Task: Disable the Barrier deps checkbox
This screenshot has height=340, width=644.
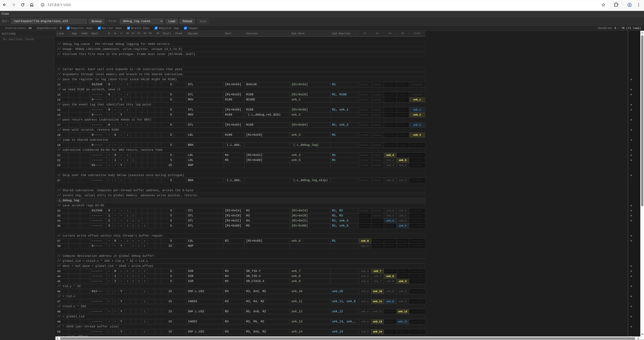Action: pos(99,28)
